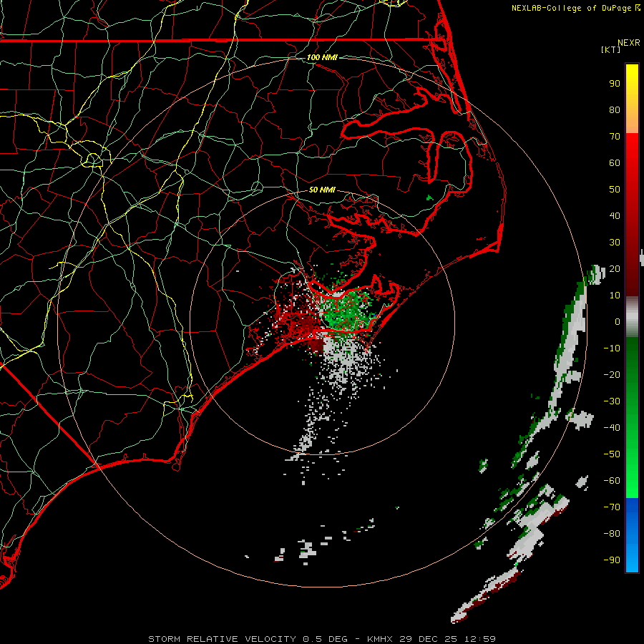The height and width of the screenshot is (644, 644).
Task: Click the [KT] units label
Action: click(611, 49)
